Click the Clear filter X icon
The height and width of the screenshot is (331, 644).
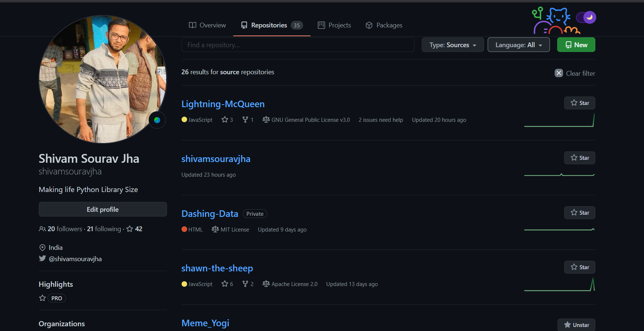coord(559,73)
